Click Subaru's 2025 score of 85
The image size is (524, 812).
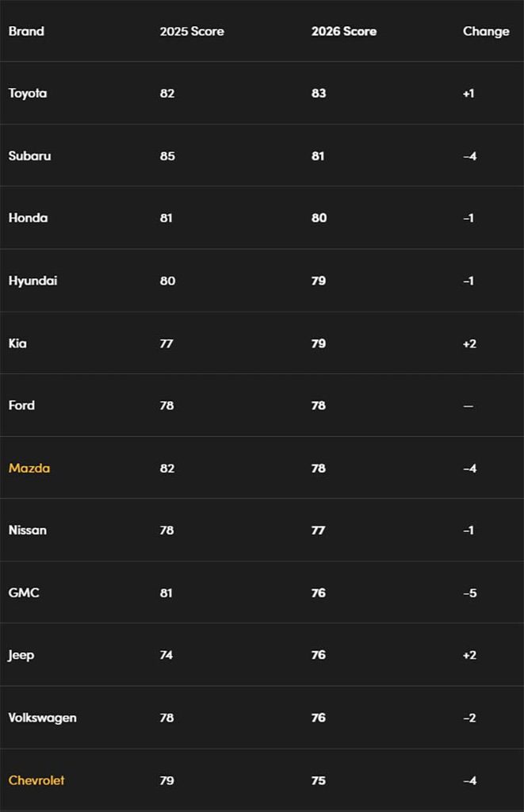pos(167,156)
